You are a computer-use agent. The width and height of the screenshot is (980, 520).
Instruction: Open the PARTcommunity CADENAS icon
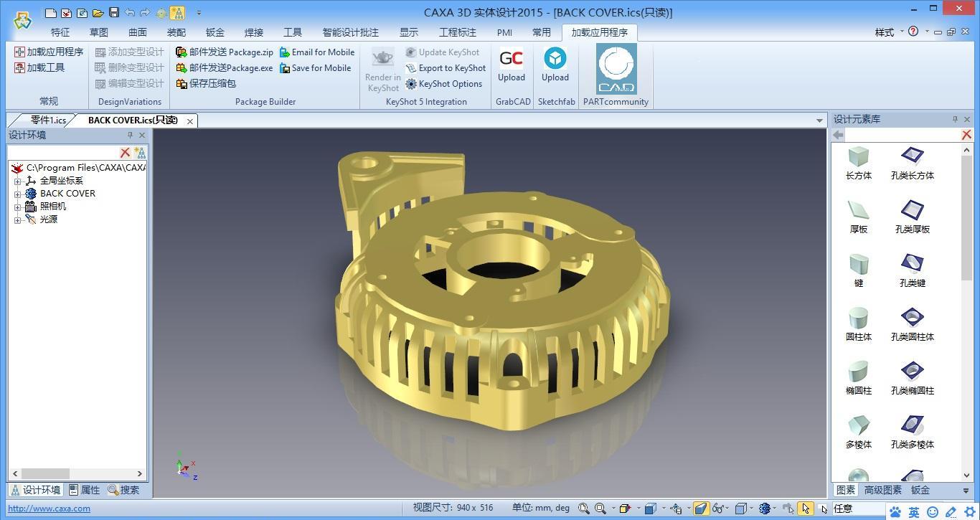[616, 70]
